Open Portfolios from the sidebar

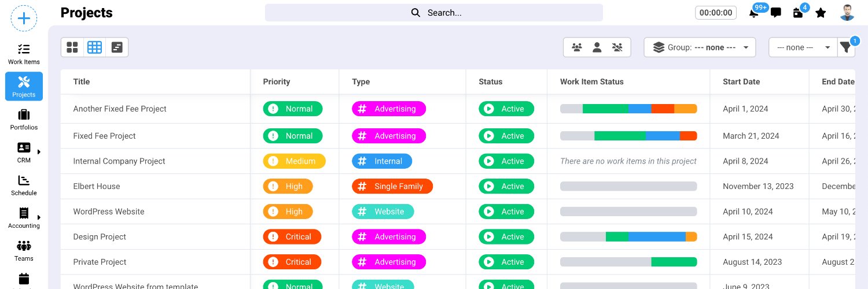pos(24,119)
